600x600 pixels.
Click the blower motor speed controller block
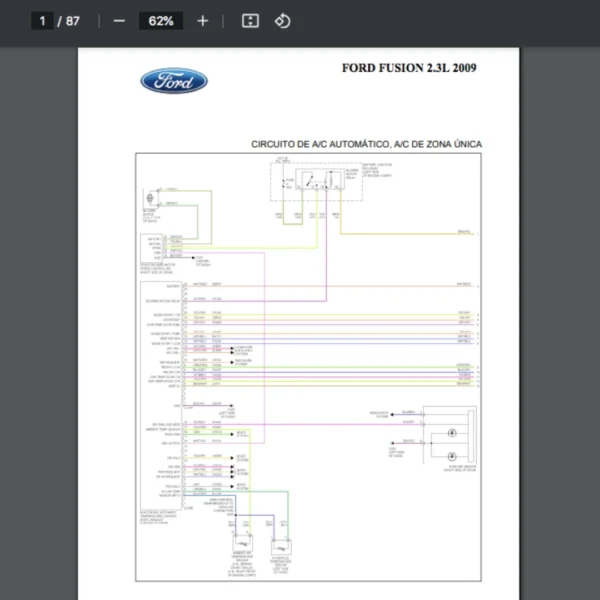[x=155, y=247]
